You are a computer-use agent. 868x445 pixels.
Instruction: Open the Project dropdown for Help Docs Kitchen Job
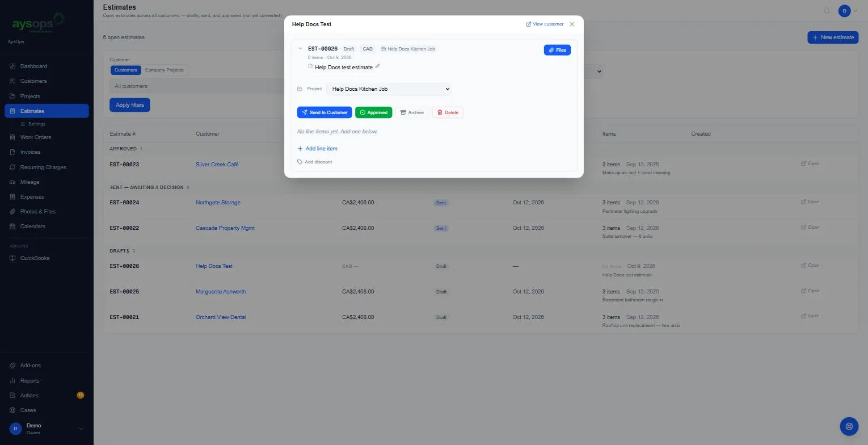click(389, 89)
